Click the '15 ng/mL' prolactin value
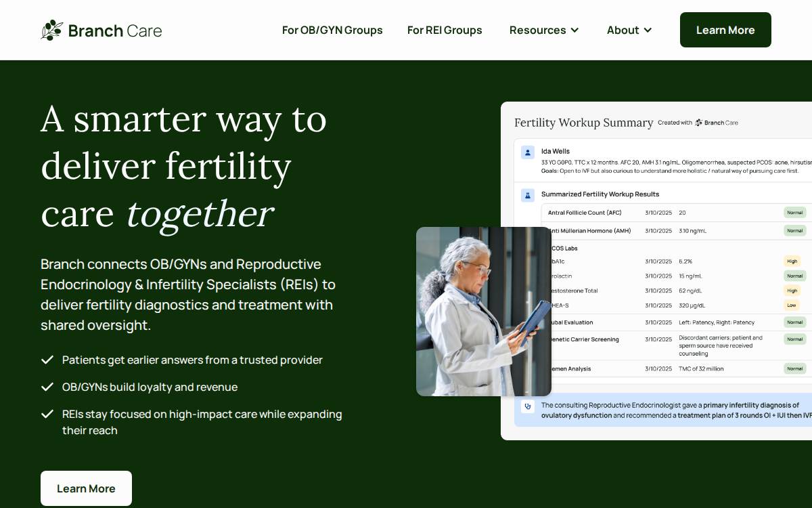Screen dimensions: 812x508 coord(691,276)
